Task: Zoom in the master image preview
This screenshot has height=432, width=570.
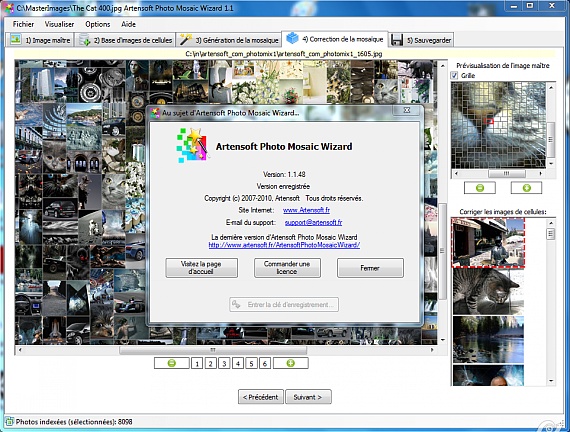Action: click(526, 188)
